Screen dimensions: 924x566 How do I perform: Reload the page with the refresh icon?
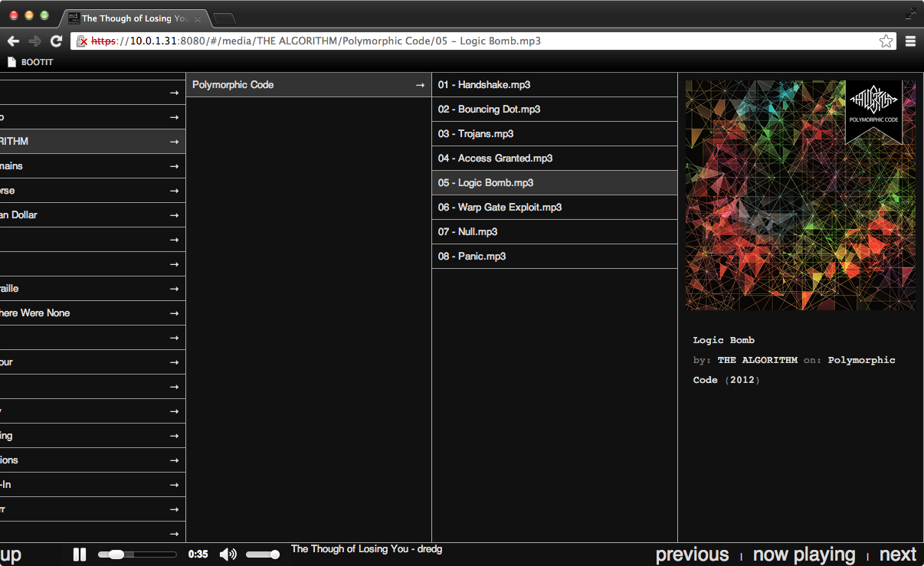tap(56, 41)
